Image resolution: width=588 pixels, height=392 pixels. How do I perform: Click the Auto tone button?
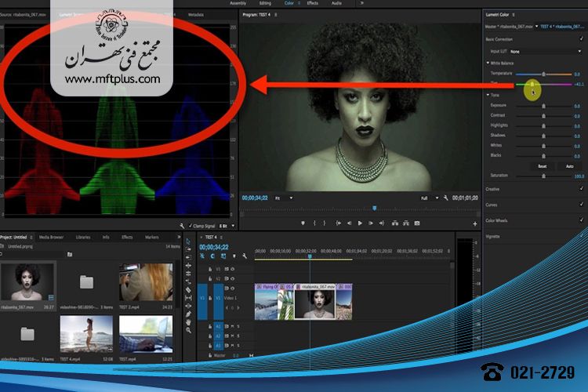pyautogui.click(x=570, y=166)
